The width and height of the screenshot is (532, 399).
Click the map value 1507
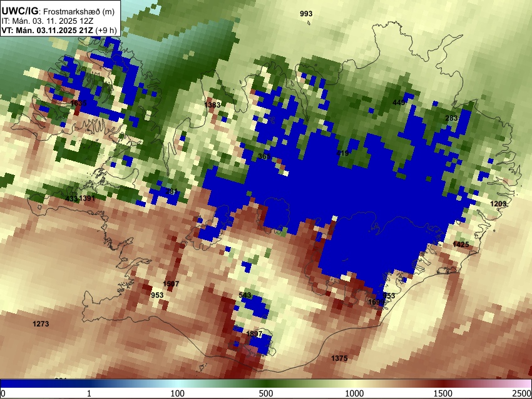pyautogui.click(x=171, y=284)
